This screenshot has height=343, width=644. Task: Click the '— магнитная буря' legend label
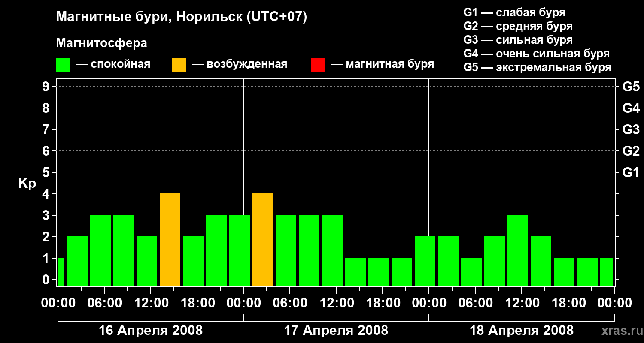point(383,65)
